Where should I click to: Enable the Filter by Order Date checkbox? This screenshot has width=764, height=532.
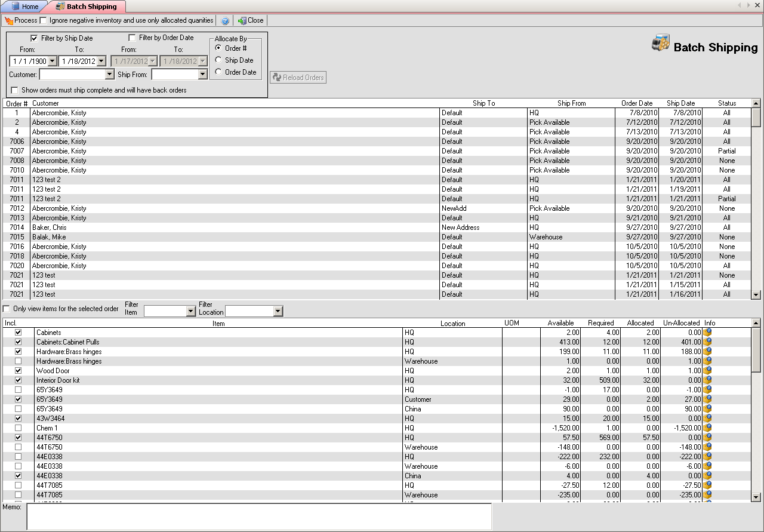tap(132, 38)
